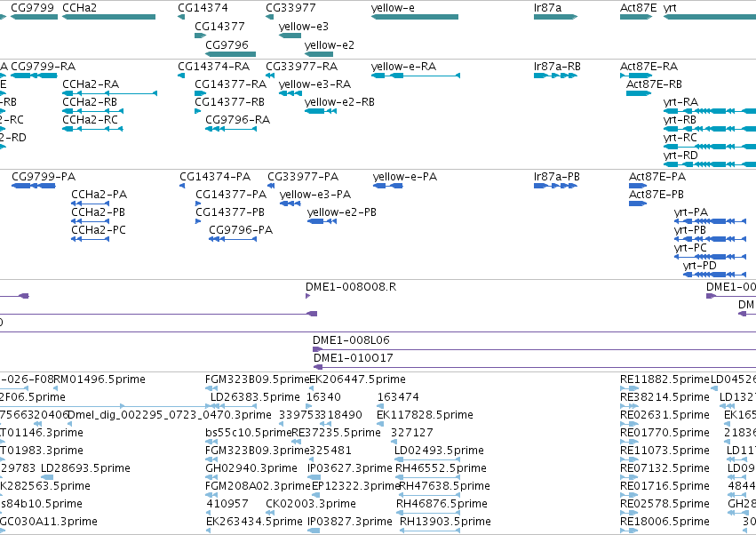The height and width of the screenshot is (535, 756).
Task: Select transcript yellow-e-RA
Action: tap(416, 76)
